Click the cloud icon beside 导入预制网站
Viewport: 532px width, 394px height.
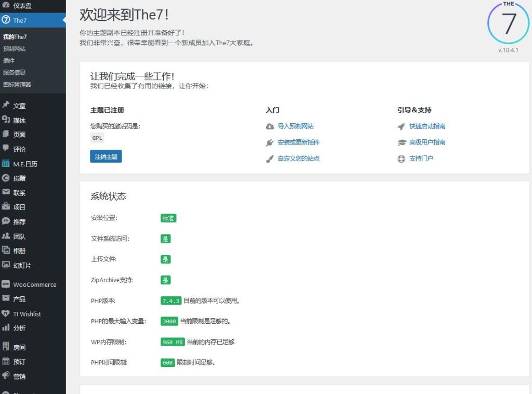point(270,126)
